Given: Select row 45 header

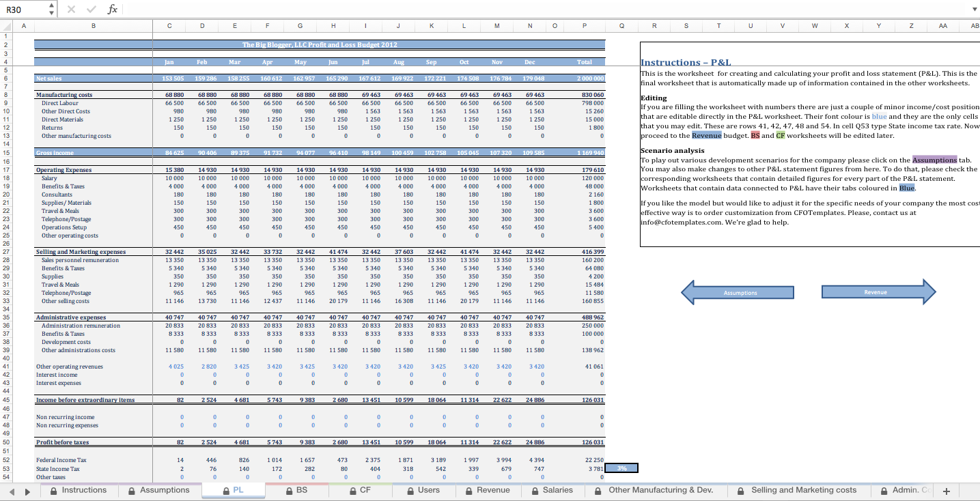Looking at the screenshot, I should pyautogui.click(x=5, y=400).
